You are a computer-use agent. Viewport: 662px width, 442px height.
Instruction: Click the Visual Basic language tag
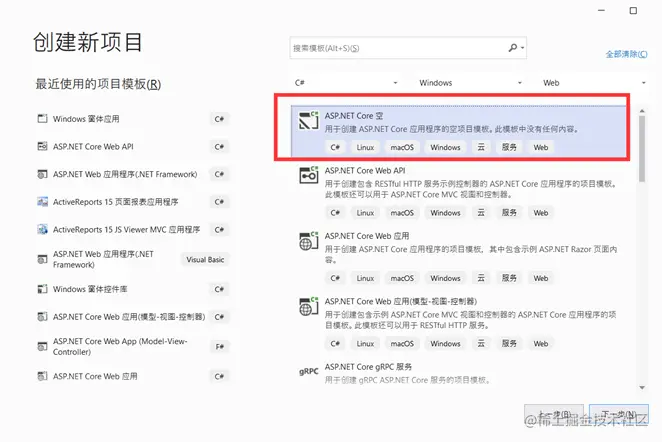[205, 259]
